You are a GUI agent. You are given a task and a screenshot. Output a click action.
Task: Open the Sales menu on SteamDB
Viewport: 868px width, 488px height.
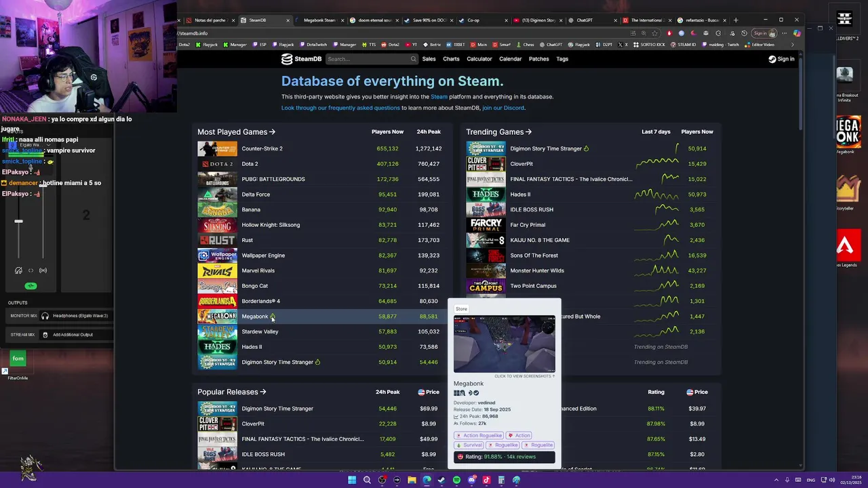click(x=429, y=59)
